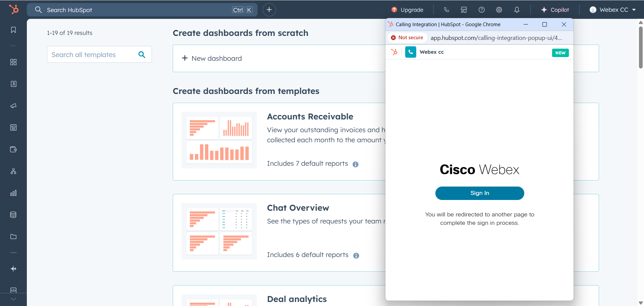The image size is (644, 306).
Task: Click the magnifier icon in template search
Action: [142, 55]
